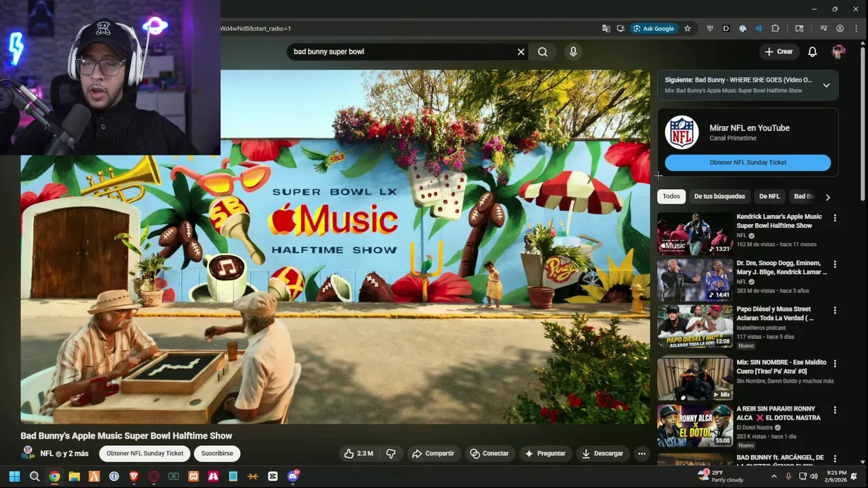This screenshot has width=868, height=488.
Task: Open the Chrome search tabs icon
Action: coord(800,28)
